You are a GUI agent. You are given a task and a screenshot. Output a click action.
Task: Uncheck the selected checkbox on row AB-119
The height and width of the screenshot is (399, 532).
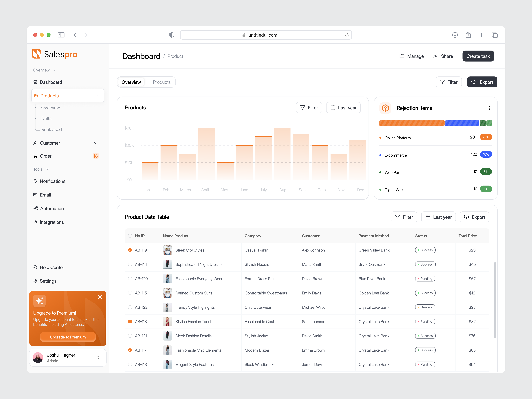[130, 250]
